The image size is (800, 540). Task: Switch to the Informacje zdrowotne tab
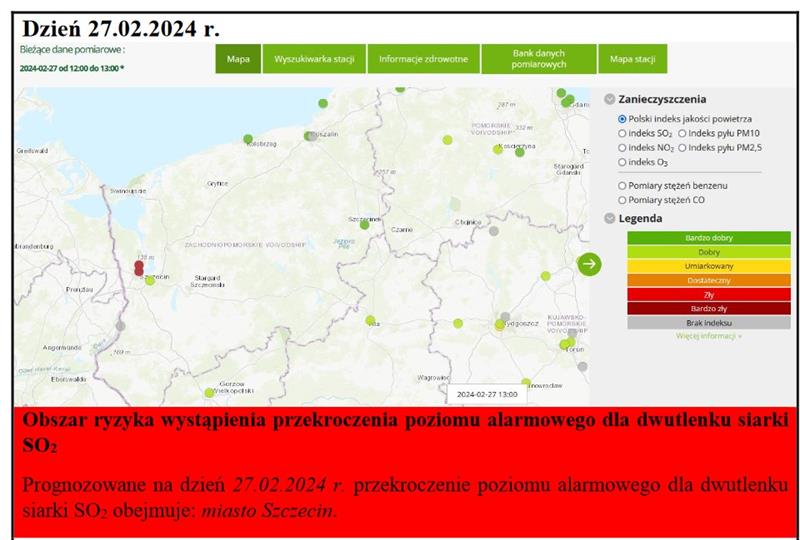(423, 59)
